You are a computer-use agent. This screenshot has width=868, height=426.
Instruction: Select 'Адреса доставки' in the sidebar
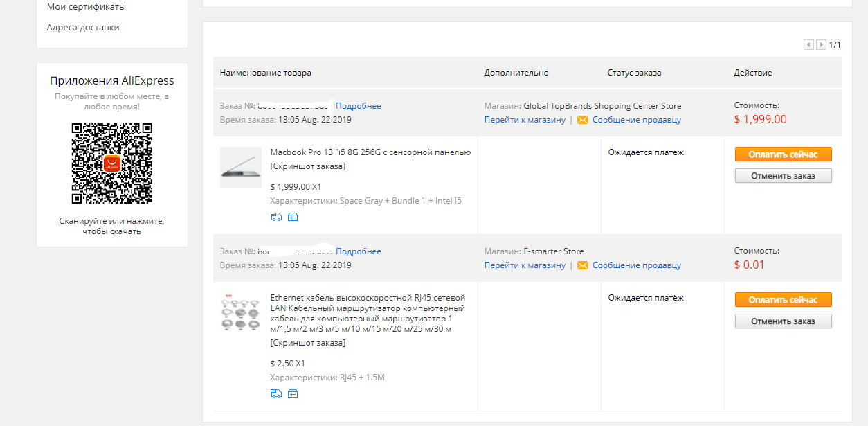click(83, 28)
